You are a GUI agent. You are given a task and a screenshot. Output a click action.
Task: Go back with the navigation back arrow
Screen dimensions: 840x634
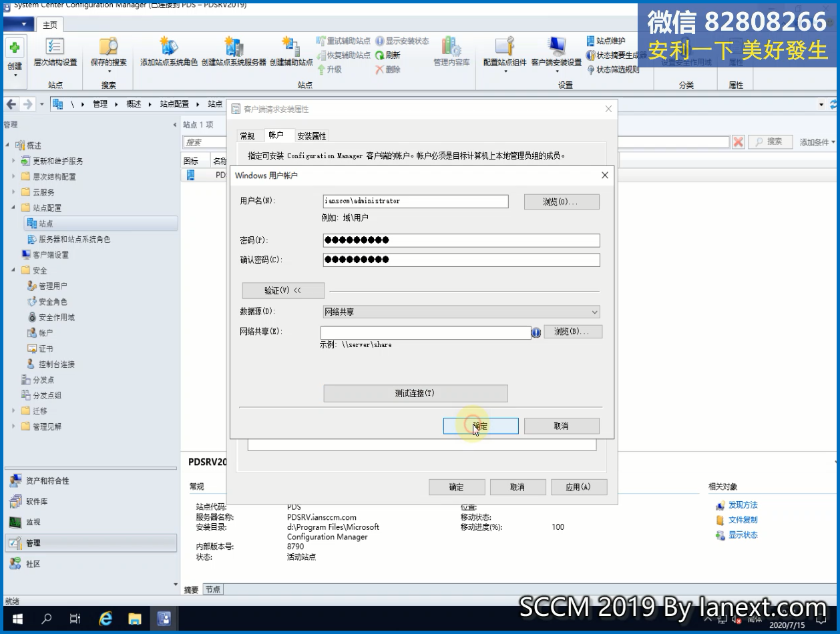pyautogui.click(x=11, y=104)
